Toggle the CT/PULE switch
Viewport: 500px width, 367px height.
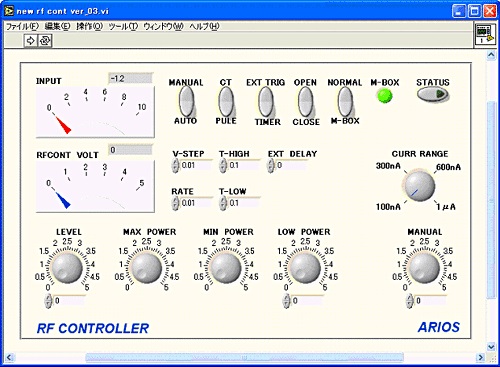(x=226, y=102)
